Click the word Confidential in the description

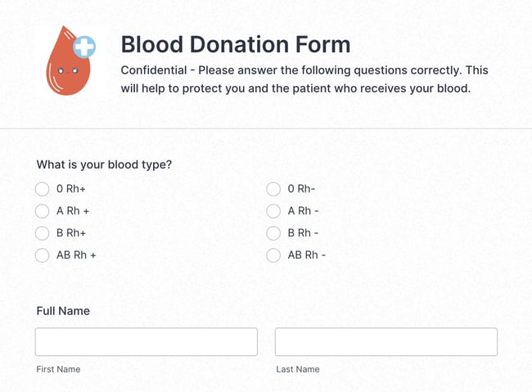pos(153,70)
